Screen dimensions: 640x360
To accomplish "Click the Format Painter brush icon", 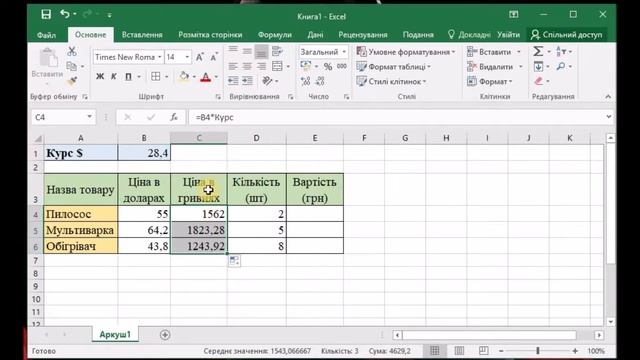I will [72, 81].
